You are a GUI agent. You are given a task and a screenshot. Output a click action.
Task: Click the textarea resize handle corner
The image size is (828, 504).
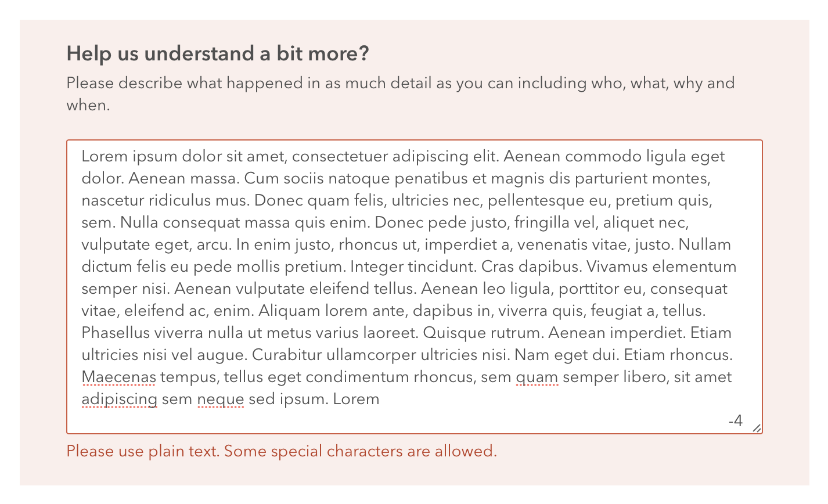tap(757, 429)
